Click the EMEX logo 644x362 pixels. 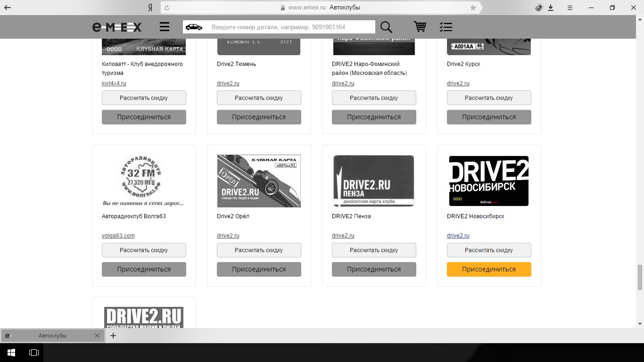[116, 27]
